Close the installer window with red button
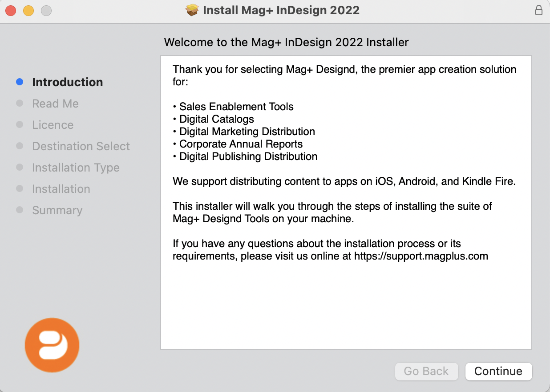Screen dimensions: 550x392 coord(11,11)
